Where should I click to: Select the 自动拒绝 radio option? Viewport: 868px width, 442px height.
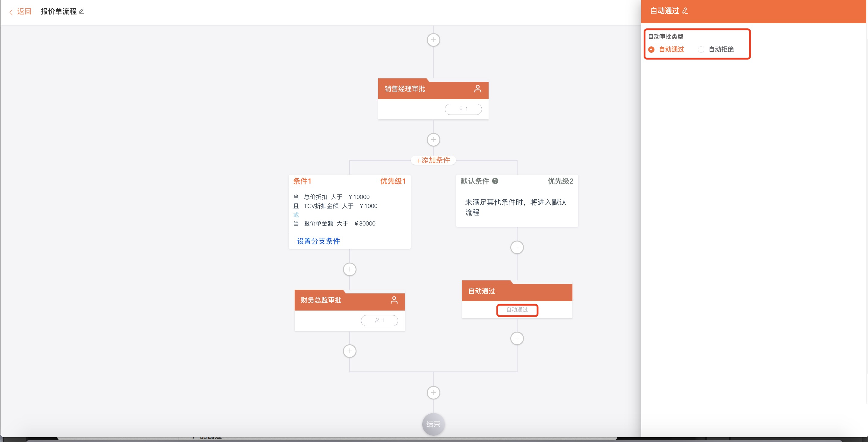pos(701,49)
